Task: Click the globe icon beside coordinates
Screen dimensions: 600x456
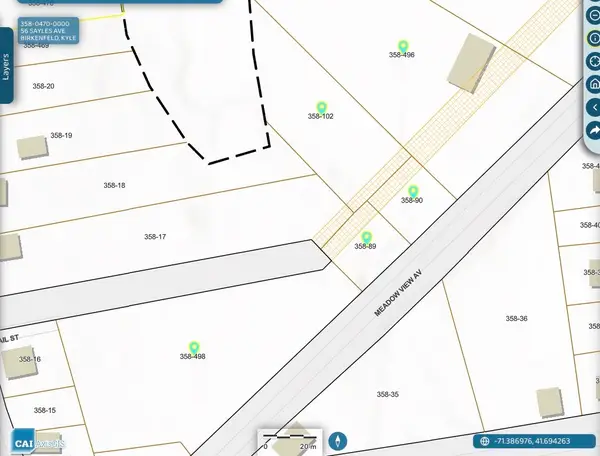Action: [484, 441]
